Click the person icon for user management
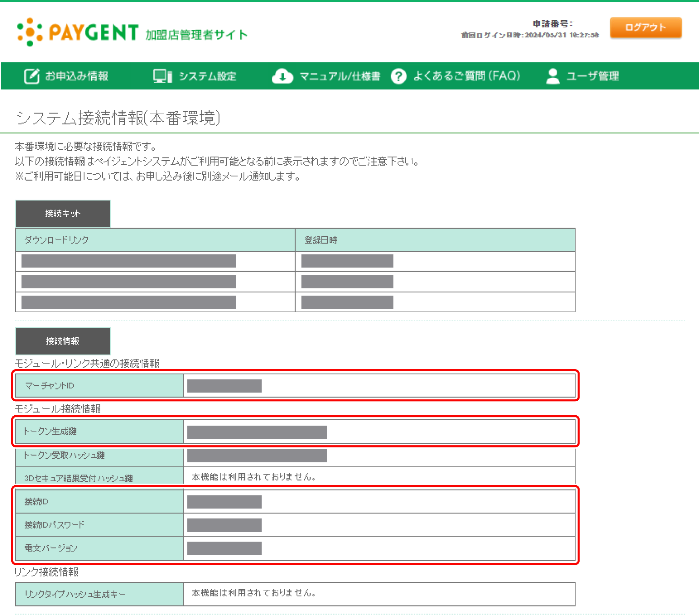This screenshot has height=616, width=699. click(553, 76)
